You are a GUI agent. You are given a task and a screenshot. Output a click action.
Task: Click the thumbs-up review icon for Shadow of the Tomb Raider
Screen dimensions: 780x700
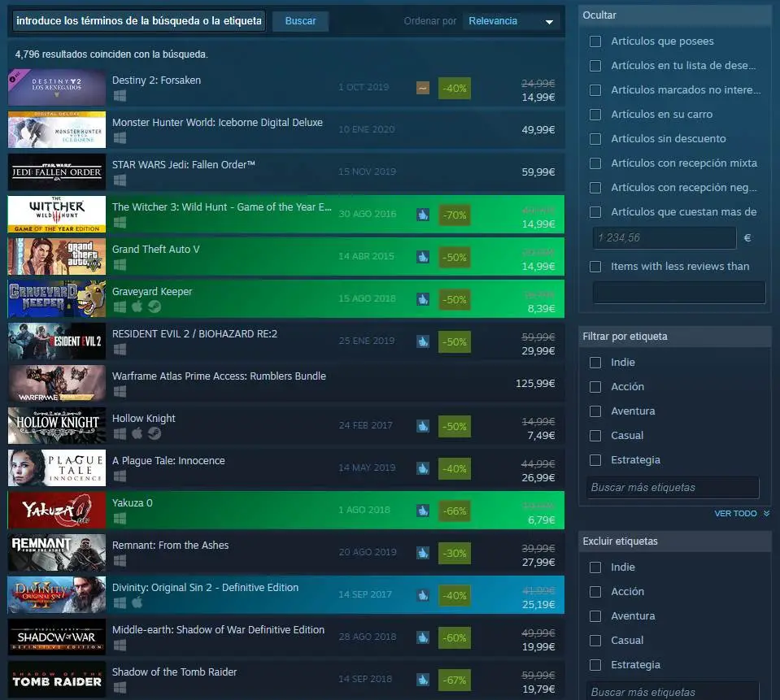point(423,680)
